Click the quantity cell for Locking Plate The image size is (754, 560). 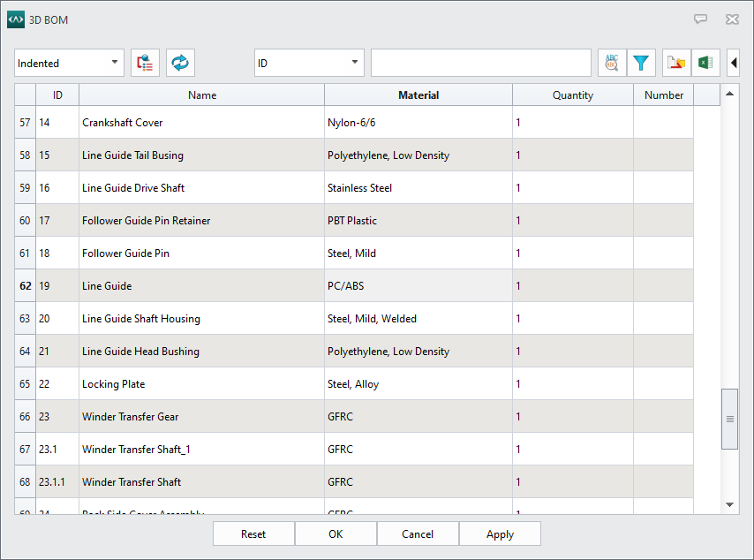click(x=573, y=384)
